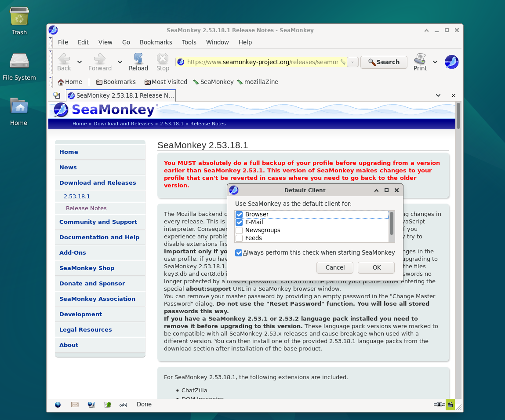
Task: Click the Stop toolbar icon
Action: [x=162, y=62]
